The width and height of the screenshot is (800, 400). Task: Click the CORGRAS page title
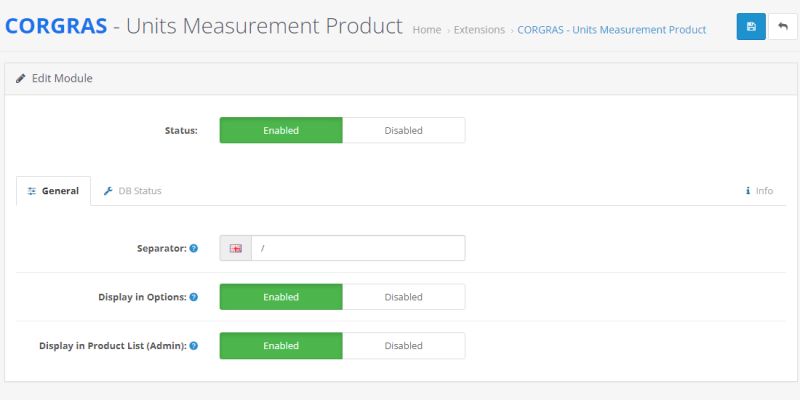coord(204,26)
